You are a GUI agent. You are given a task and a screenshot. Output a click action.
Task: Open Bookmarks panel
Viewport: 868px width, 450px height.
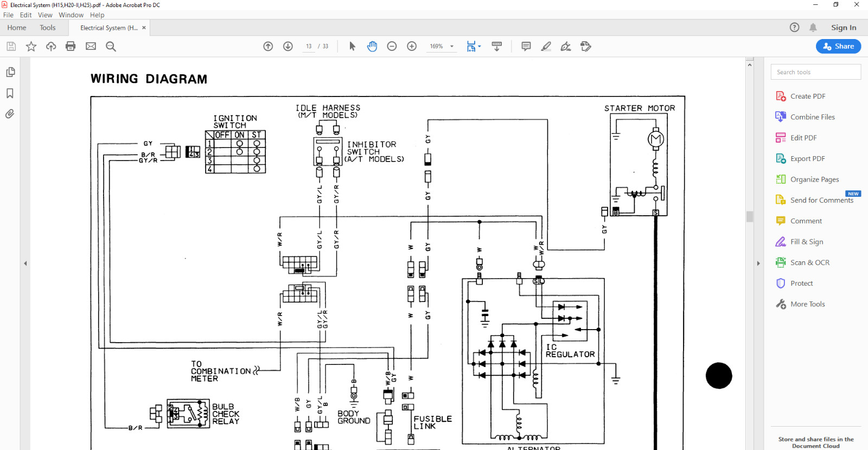(10, 93)
